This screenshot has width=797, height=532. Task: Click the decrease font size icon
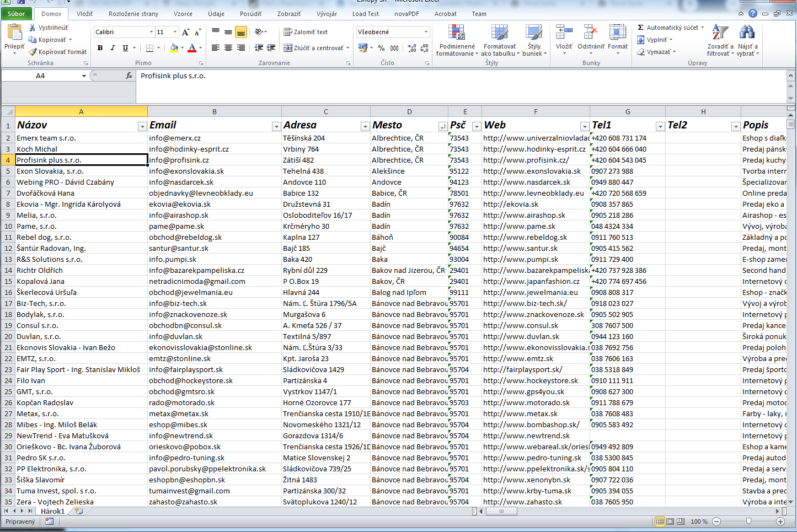197,32
